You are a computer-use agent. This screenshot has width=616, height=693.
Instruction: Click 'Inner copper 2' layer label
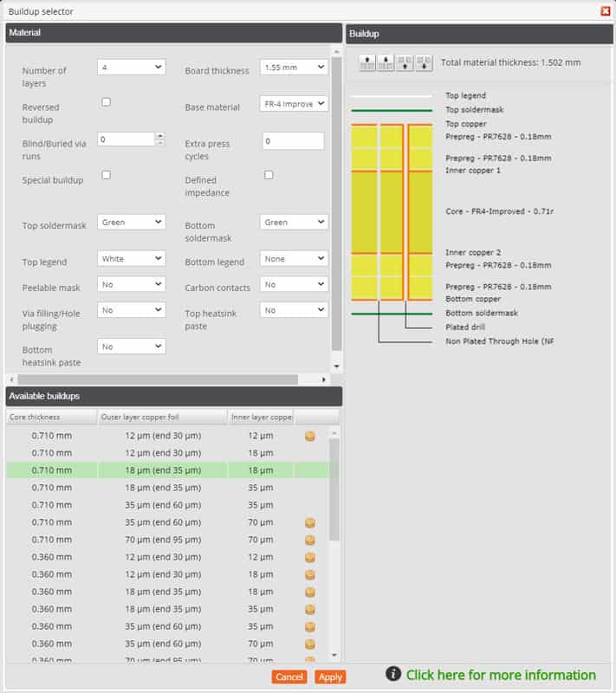point(473,252)
